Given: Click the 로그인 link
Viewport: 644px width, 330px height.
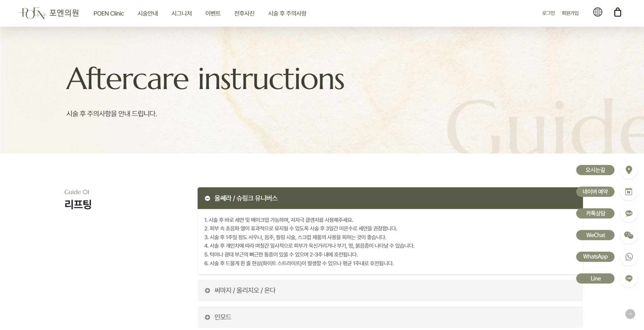Looking at the screenshot, I should [548, 13].
